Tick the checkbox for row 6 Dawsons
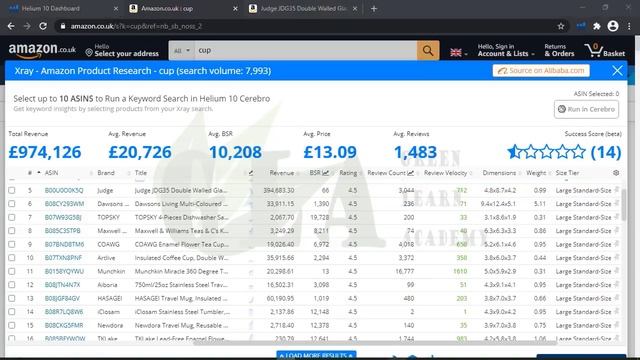This screenshot has width=640, height=360. point(11,204)
